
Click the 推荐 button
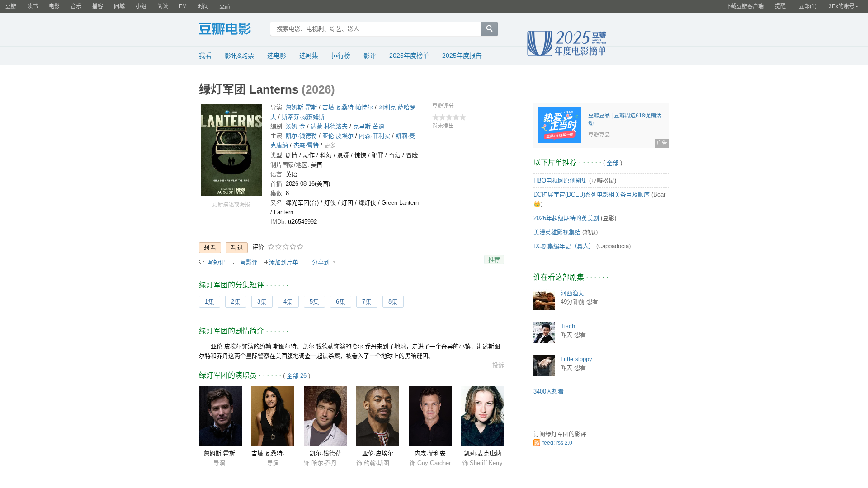click(494, 260)
